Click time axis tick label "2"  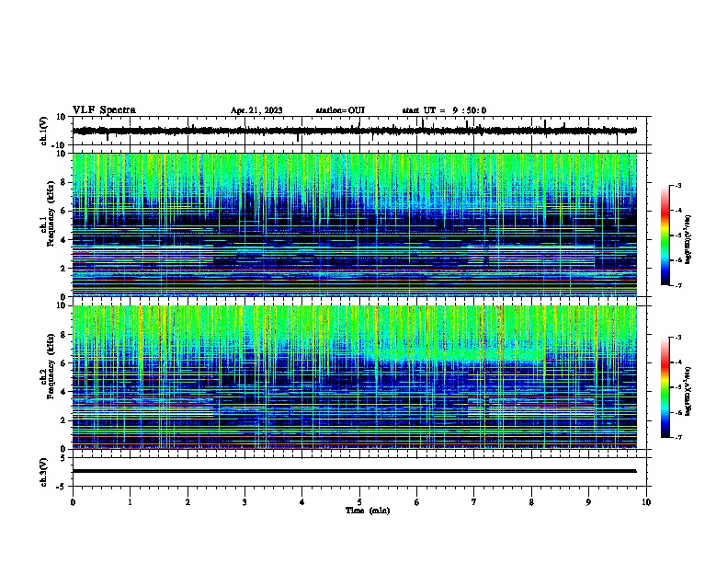pyautogui.click(x=188, y=502)
